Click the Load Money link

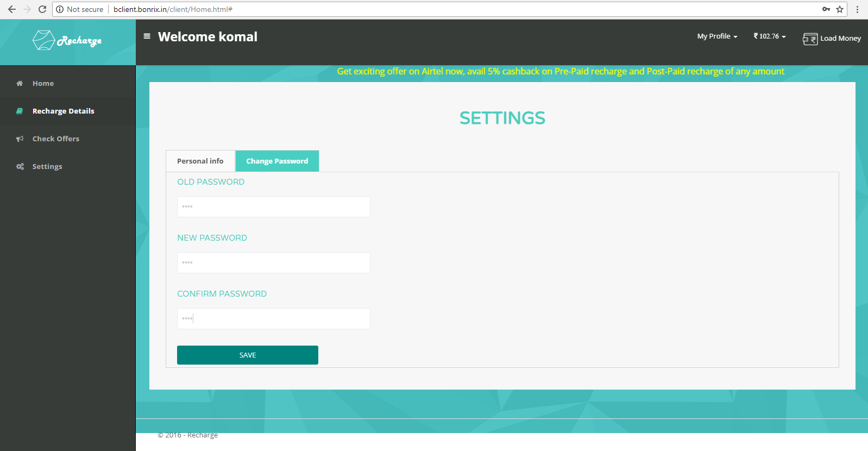tap(840, 39)
